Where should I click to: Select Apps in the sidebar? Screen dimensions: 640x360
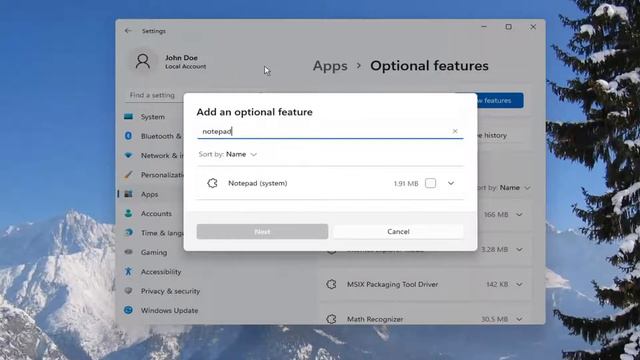coord(149,194)
